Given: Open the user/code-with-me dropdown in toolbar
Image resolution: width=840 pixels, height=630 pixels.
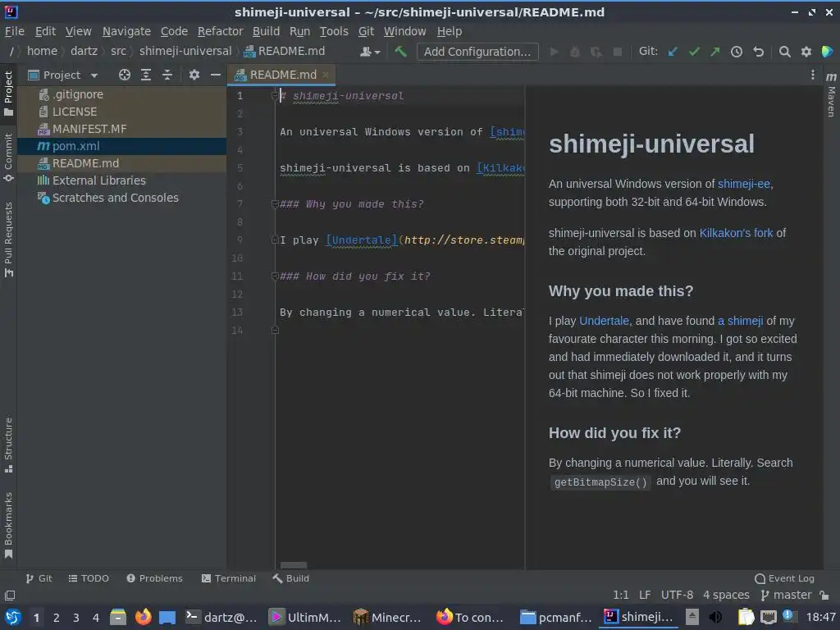Looking at the screenshot, I should 370,52.
